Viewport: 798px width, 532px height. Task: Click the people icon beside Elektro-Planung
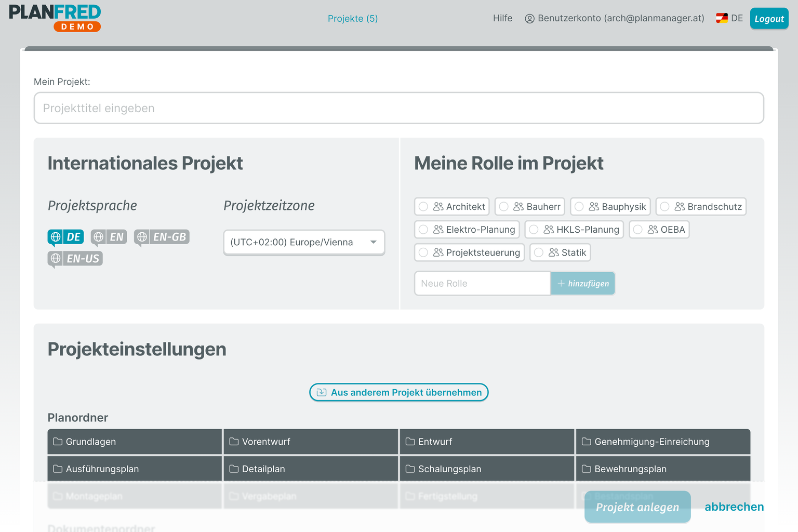click(438, 230)
